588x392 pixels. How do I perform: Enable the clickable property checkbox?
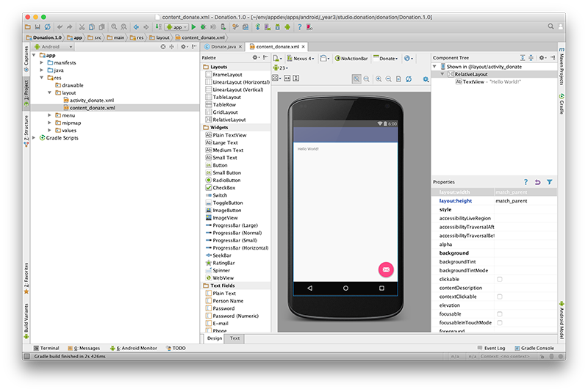[x=500, y=279]
